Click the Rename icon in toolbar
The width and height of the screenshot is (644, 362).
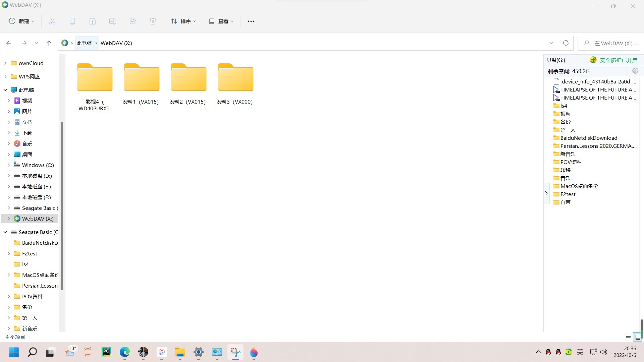click(112, 21)
